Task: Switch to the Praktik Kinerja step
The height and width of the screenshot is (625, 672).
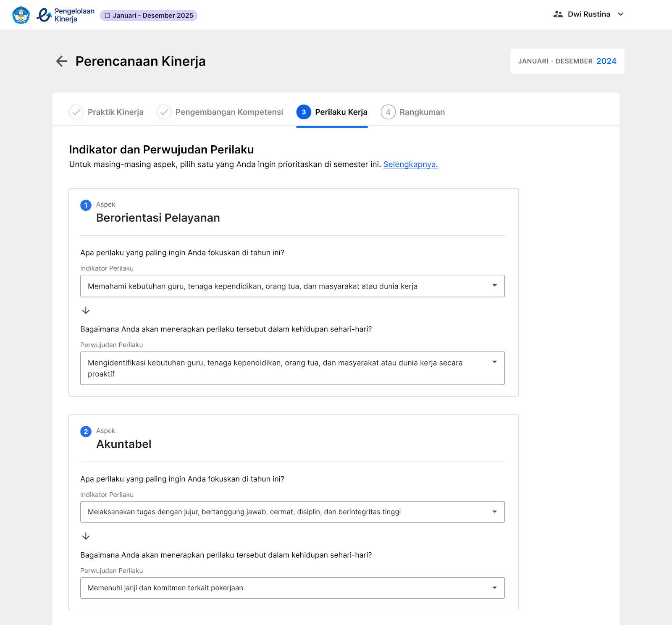Action: 106,112
